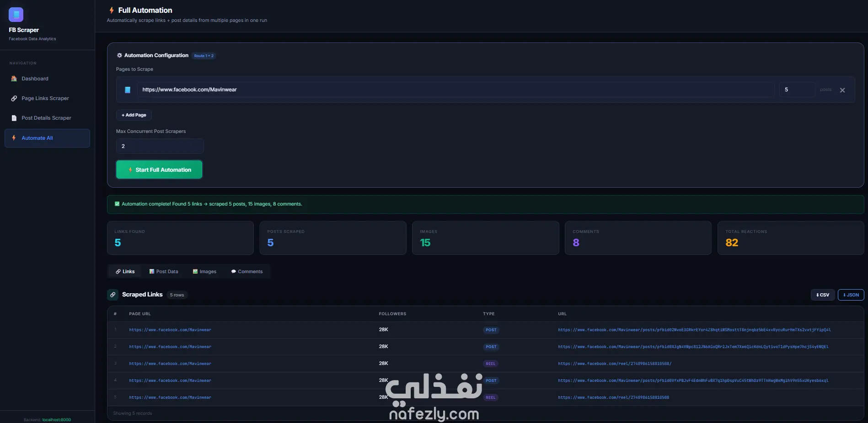Select Automate All in sidebar

point(47,138)
